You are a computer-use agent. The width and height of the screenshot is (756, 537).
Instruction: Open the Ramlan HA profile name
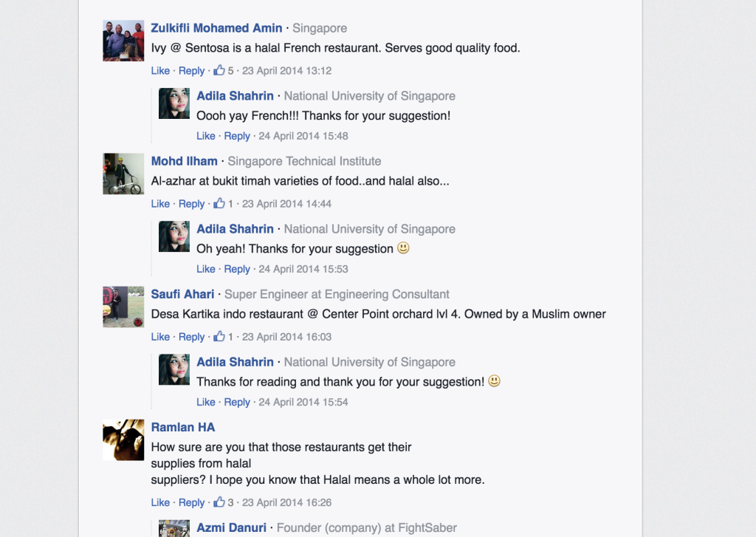(x=182, y=427)
